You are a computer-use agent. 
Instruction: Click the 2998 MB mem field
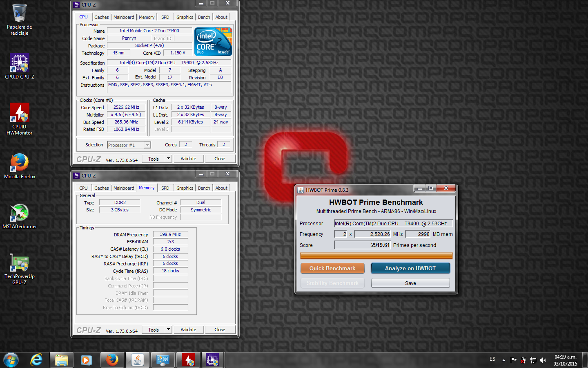coord(418,234)
